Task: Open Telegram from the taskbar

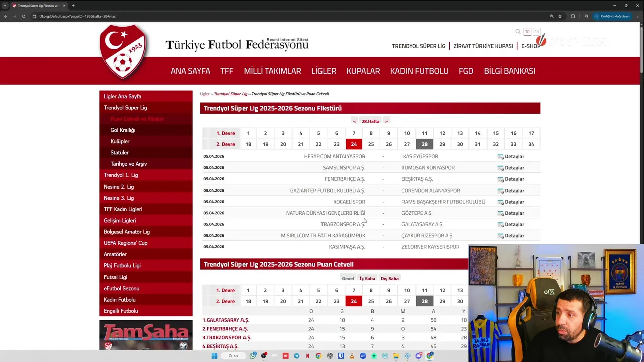Action: [296, 356]
